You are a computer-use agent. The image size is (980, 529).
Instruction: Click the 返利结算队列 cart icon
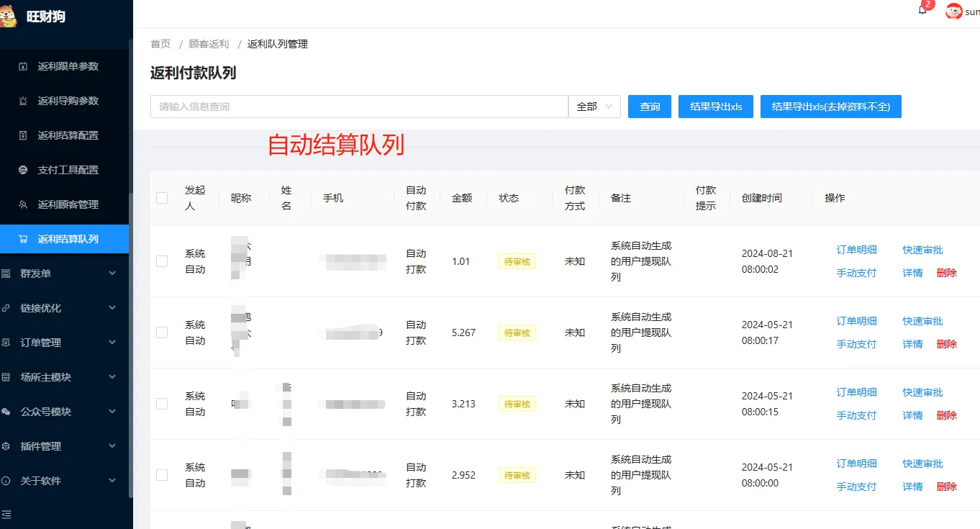click(x=23, y=239)
